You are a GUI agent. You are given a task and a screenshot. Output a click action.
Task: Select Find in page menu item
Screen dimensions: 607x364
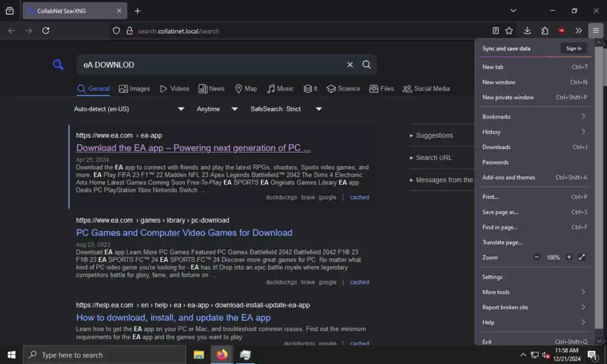tap(534, 227)
